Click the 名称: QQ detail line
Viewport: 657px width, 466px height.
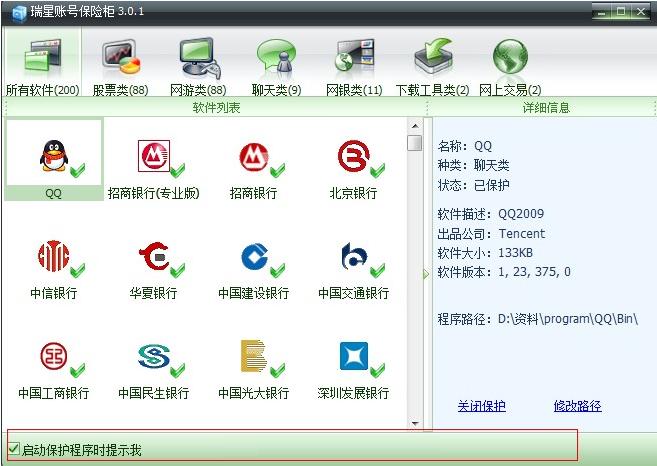pyautogui.click(x=465, y=146)
